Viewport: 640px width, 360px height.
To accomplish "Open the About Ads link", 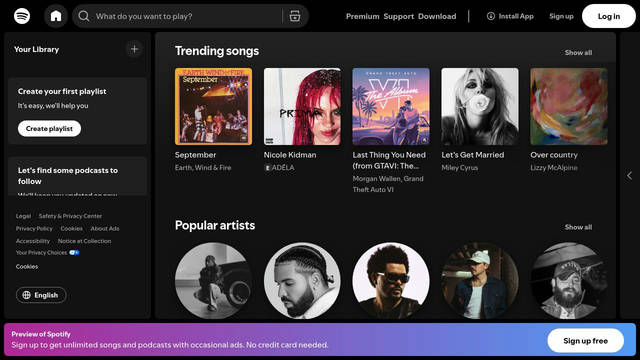I will [x=105, y=229].
